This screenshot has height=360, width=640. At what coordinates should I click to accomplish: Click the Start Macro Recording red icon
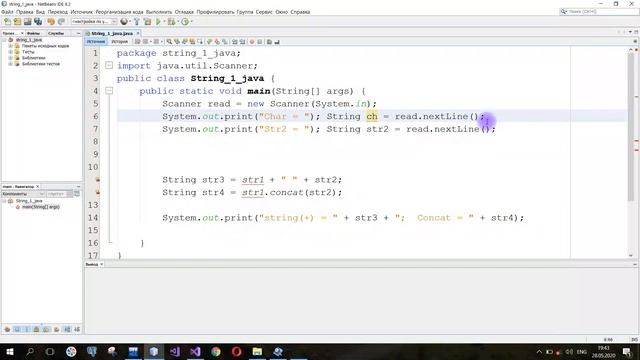pos(252,42)
